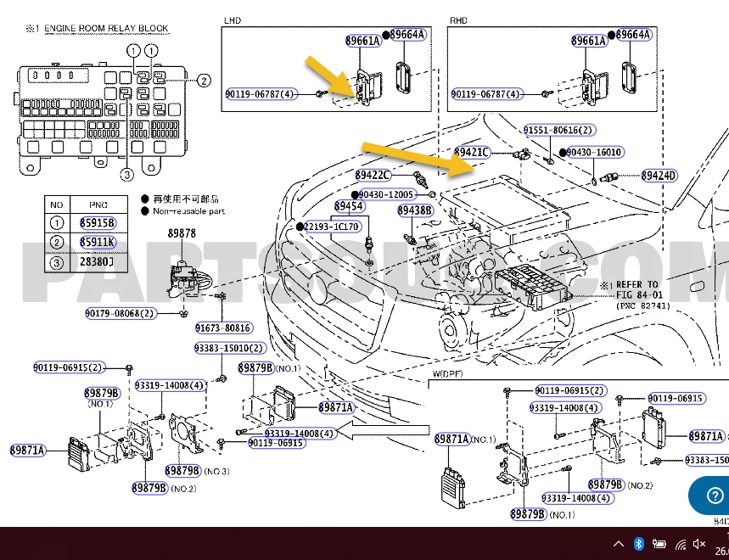Click the 89454 part label
Viewport: 729px width, 560px height.
349,206
